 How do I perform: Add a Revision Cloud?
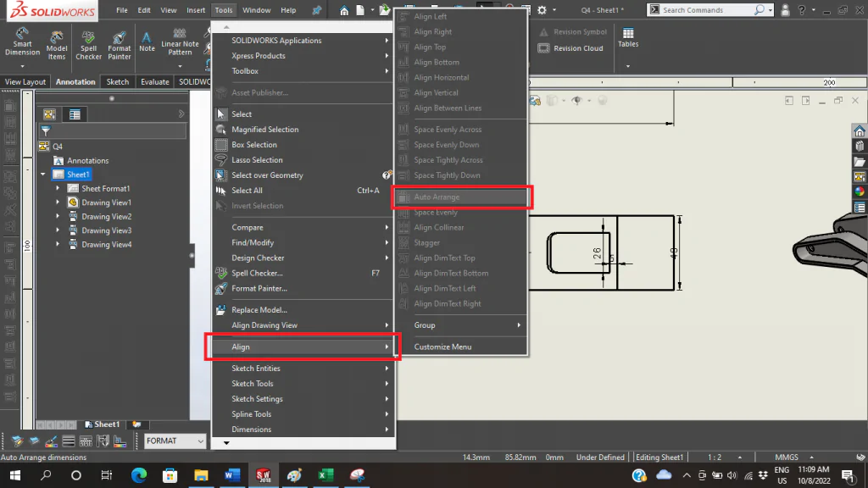(x=570, y=48)
